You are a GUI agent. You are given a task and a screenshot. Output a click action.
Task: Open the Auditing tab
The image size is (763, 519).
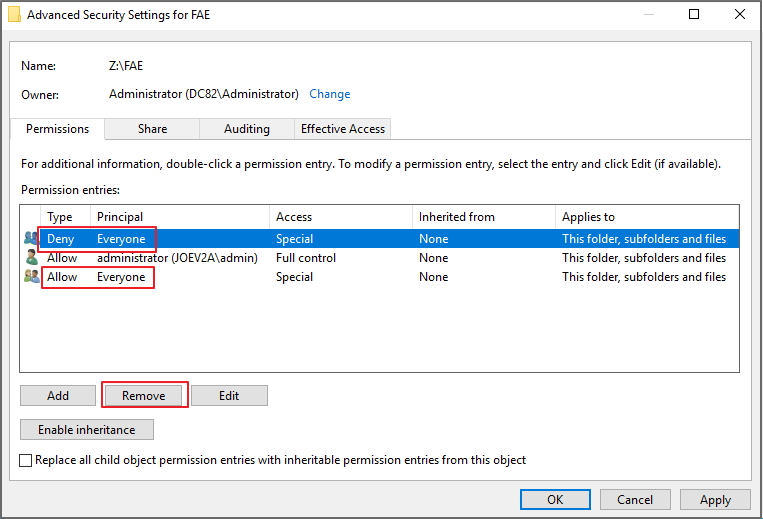247,129
